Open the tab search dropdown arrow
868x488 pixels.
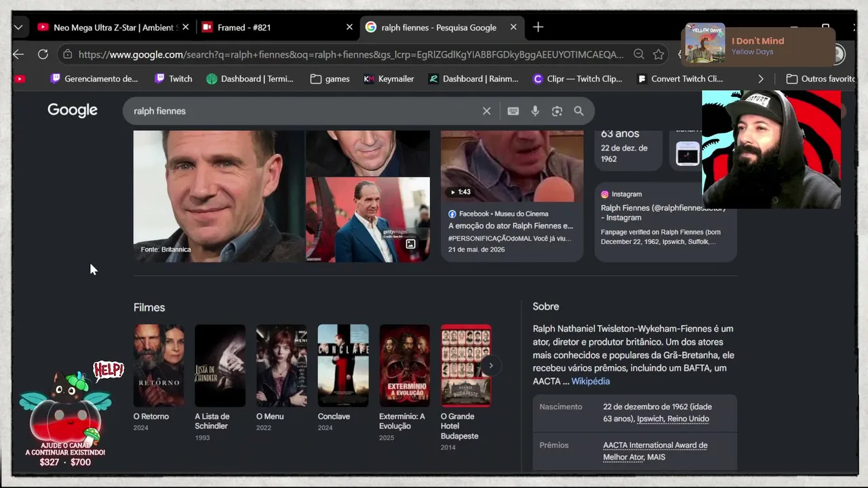click(18, 28)
